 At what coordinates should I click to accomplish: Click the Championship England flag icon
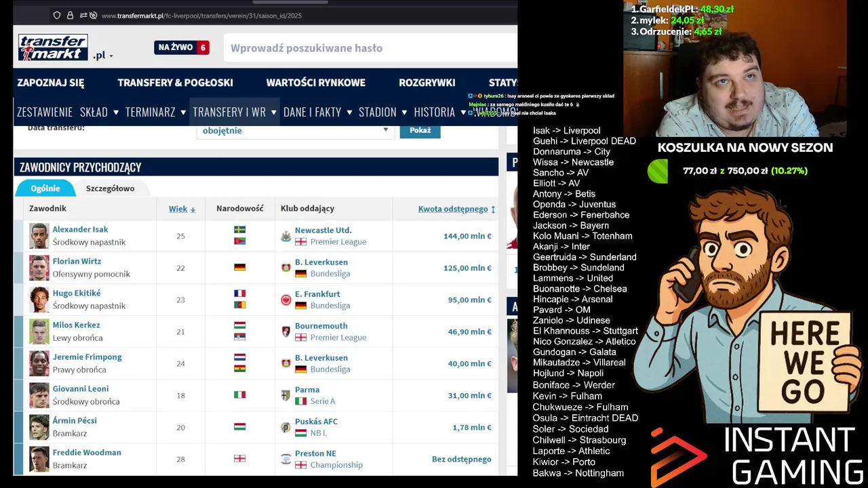coord(300,465)
